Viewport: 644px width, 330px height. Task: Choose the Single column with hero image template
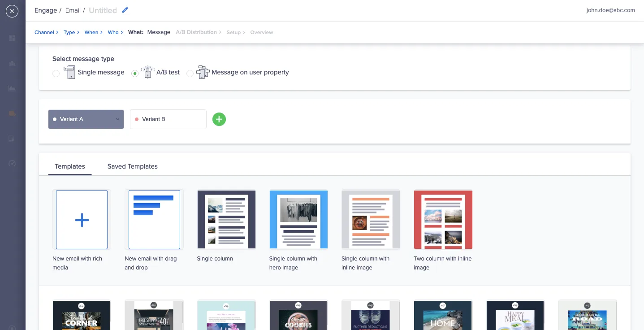click(298, 219)
